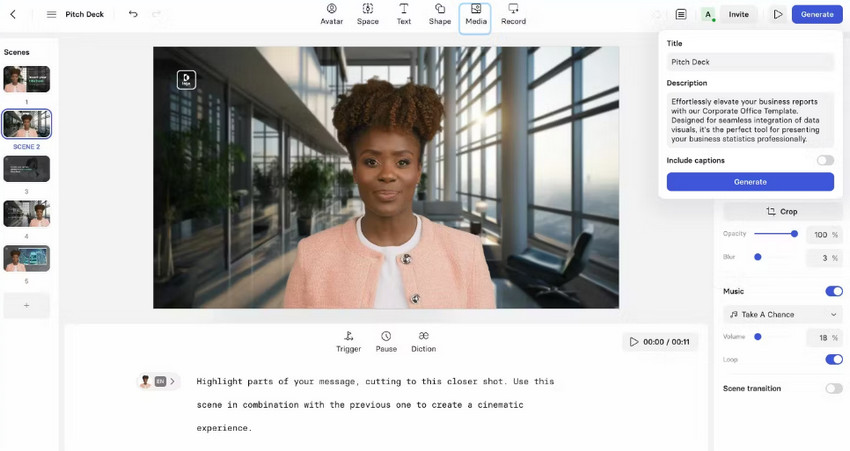Disable the Loop toggle
850x451 pixels.
click(x=833, y=359)
